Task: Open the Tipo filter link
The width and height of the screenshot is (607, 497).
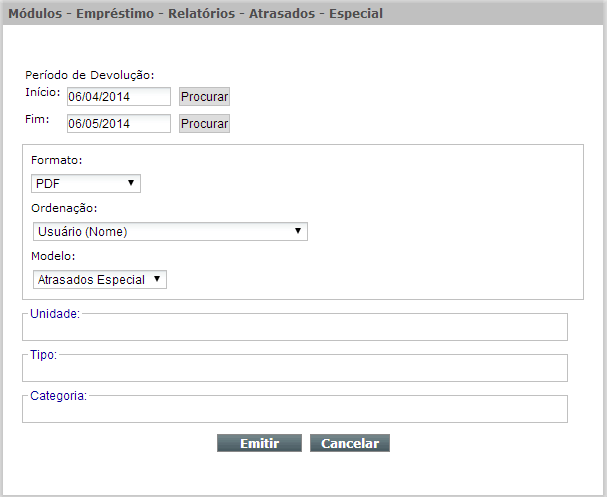Action: (44, 355)
